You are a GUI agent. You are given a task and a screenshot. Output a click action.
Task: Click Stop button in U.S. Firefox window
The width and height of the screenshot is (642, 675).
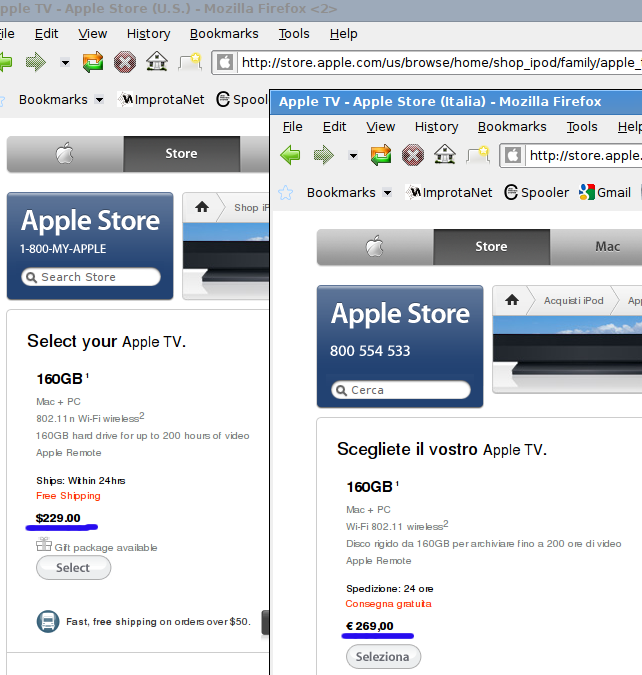click(125, 62)
